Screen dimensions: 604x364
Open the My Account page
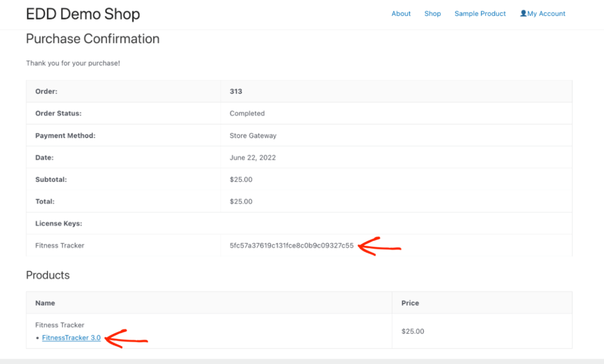coord(546,14)
